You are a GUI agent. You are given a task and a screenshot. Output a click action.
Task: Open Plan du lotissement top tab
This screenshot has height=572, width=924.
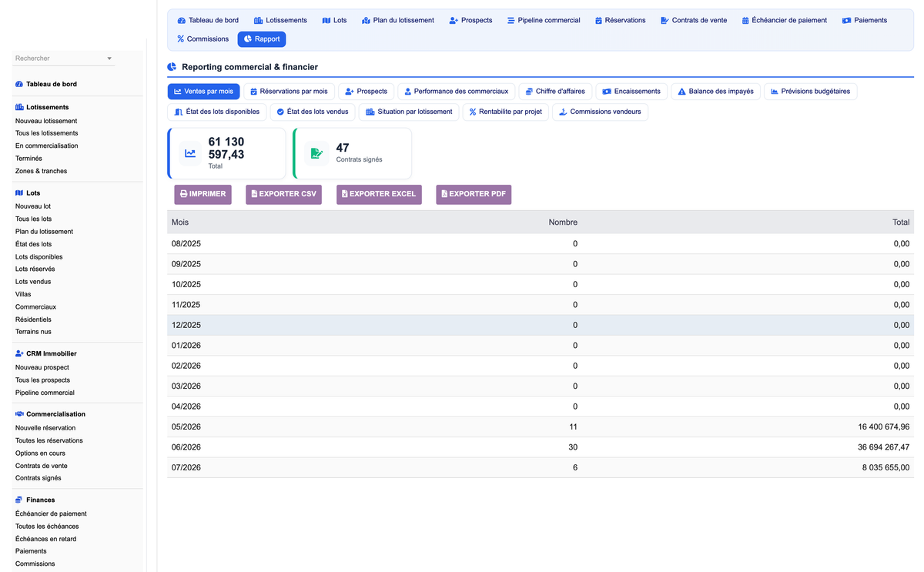[x=397, y=20]
